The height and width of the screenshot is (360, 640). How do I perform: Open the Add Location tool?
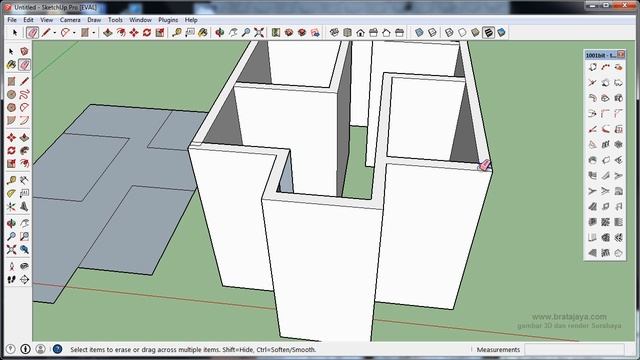coord(276,33)
